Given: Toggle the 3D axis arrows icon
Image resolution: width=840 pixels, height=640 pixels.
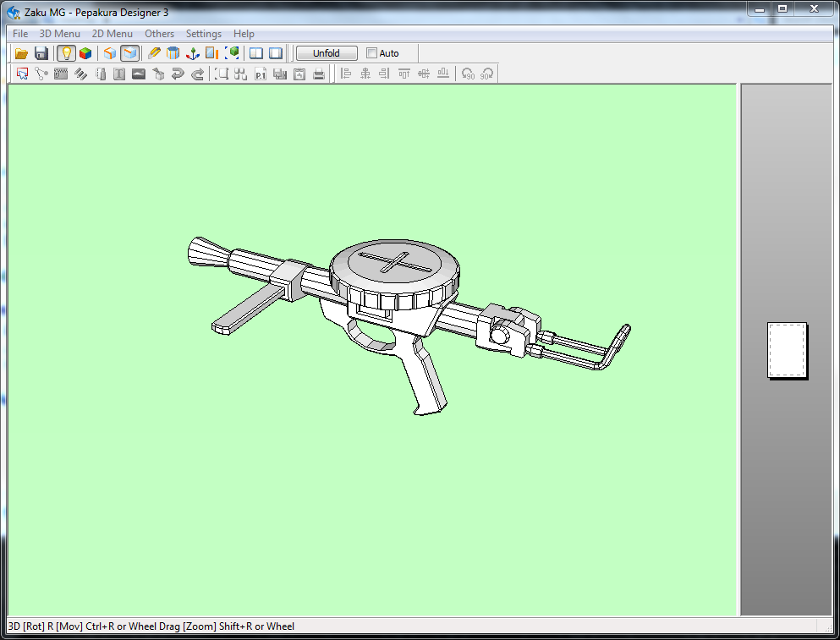Looking at the screenshot, I should tap(192, 53).
